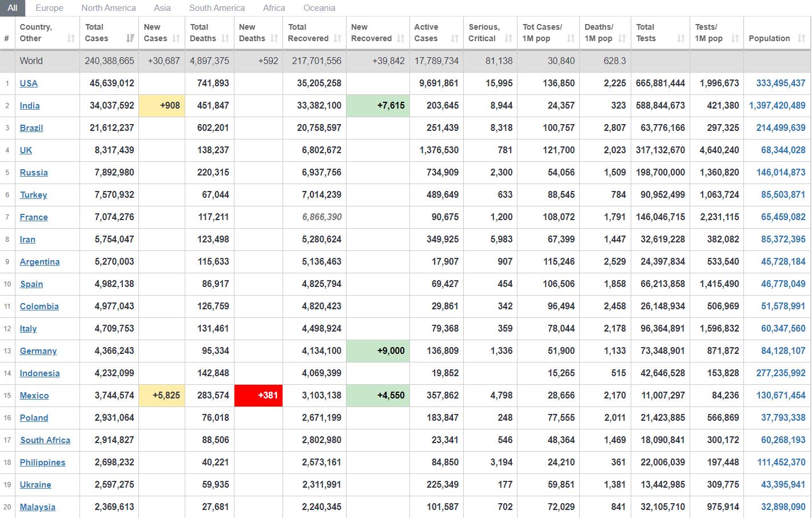Click France total recovered 6,866,390
Viewport: 812px width, 518px height.
(323, 217)
